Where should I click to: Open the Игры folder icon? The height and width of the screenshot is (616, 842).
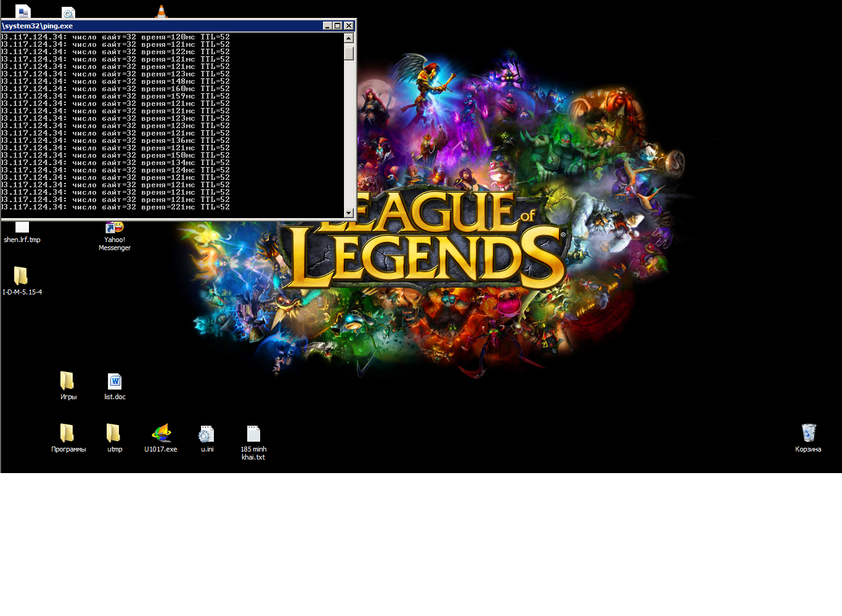pos(68,386)
